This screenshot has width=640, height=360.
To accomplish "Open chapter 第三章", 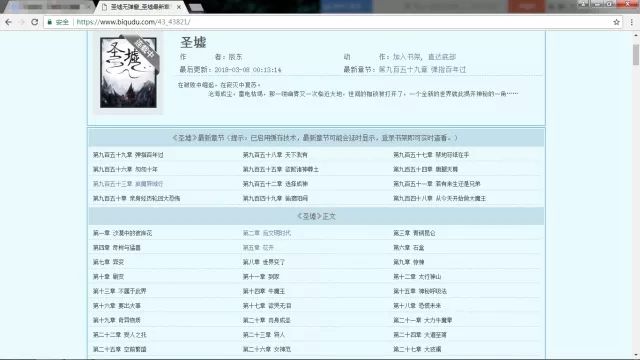I will 414,233.
